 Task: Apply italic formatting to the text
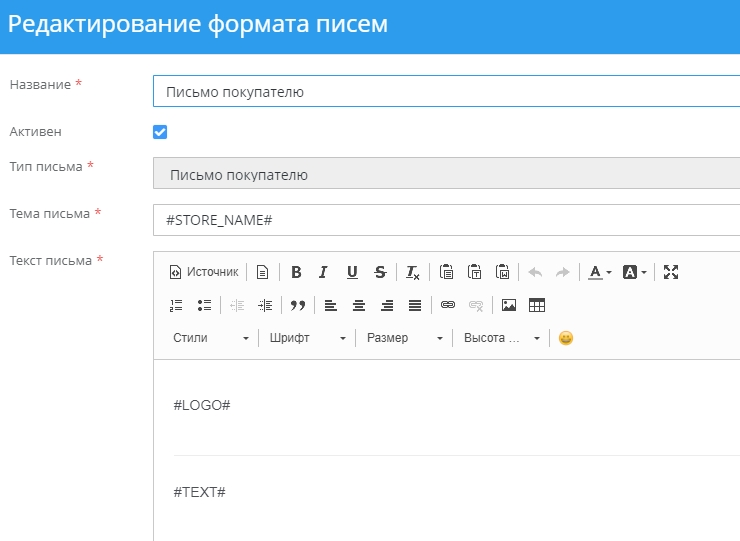pyautogui.click(x=323, y=272)
